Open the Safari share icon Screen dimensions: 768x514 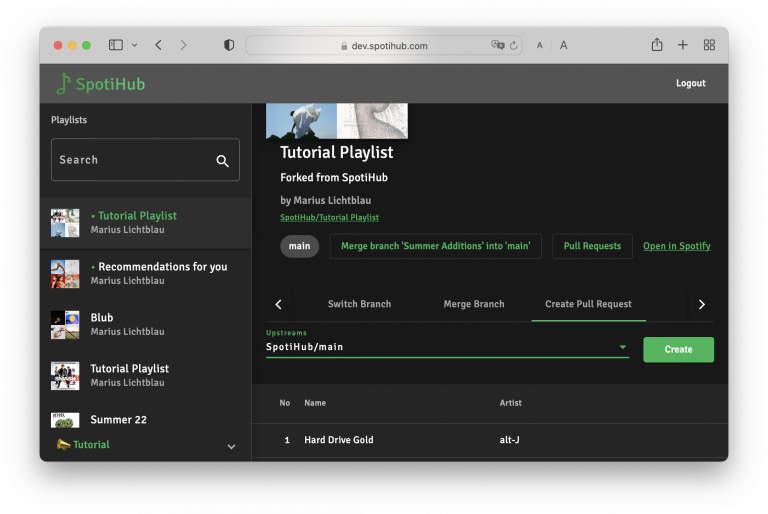tap(657, 45)
